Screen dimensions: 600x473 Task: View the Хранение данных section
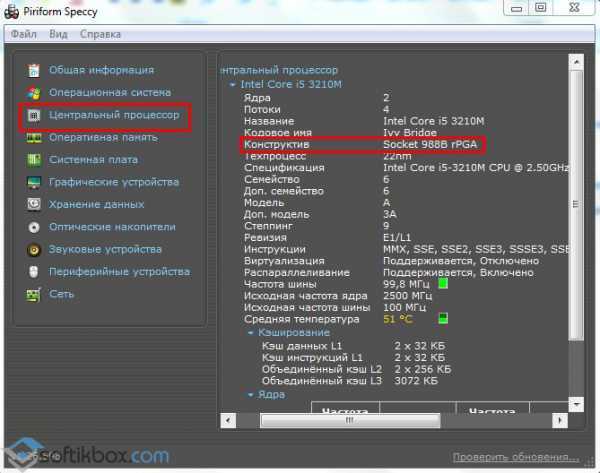[x=96, y=204]
